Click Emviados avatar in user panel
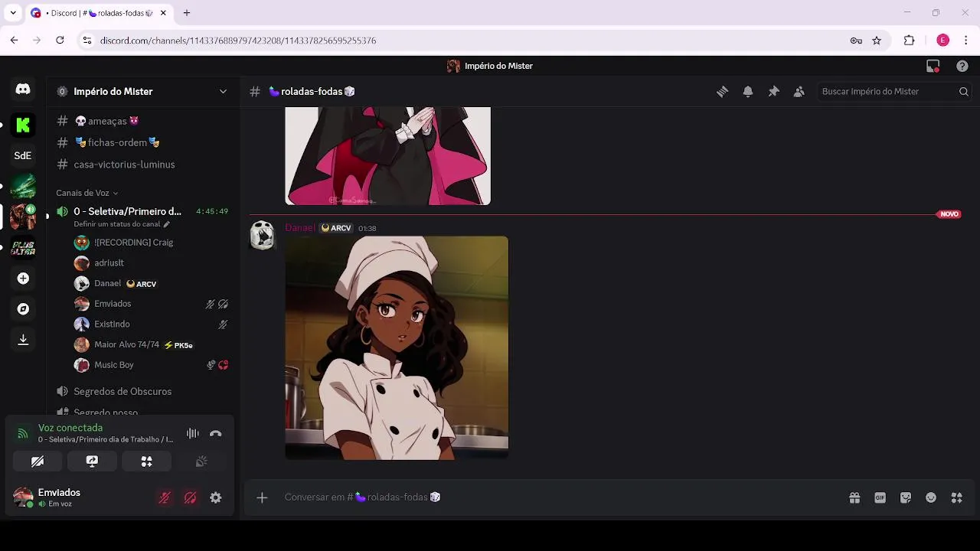Viewport: 980px width, 551px height. [x=23, y=497]
